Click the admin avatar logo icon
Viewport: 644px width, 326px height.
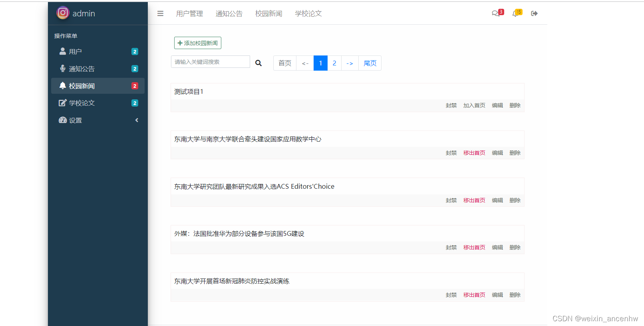[x=63, y=13]
